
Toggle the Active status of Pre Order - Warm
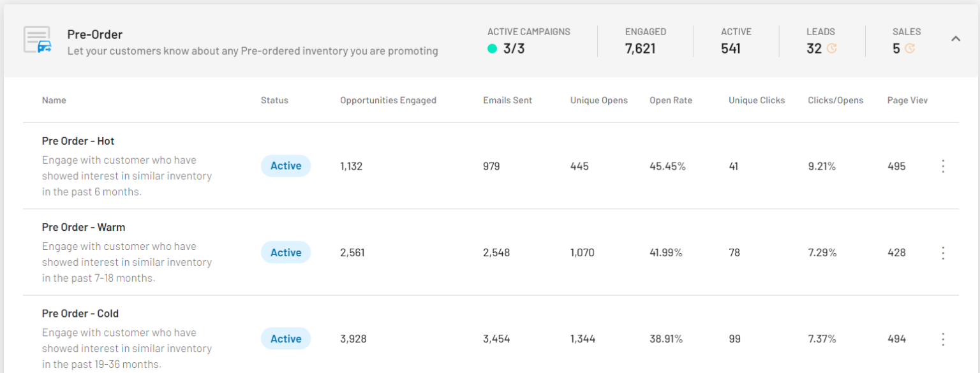coord(285,252)
